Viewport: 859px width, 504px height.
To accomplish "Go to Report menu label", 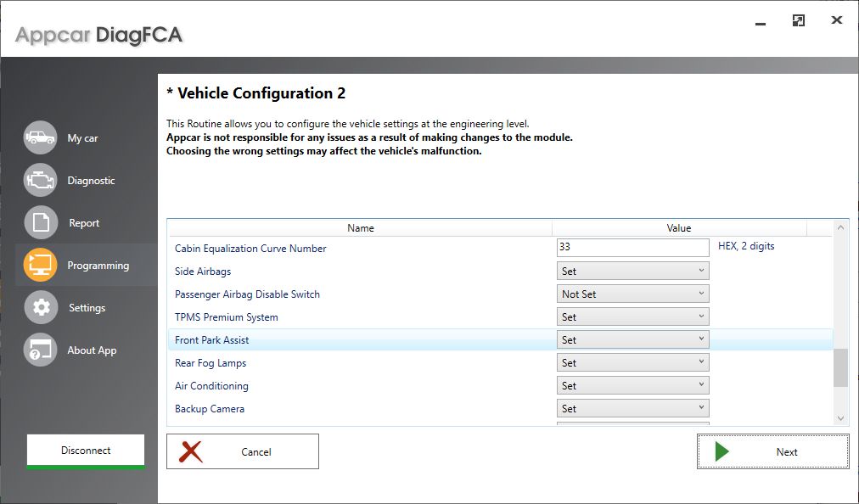I will [84, 223].
